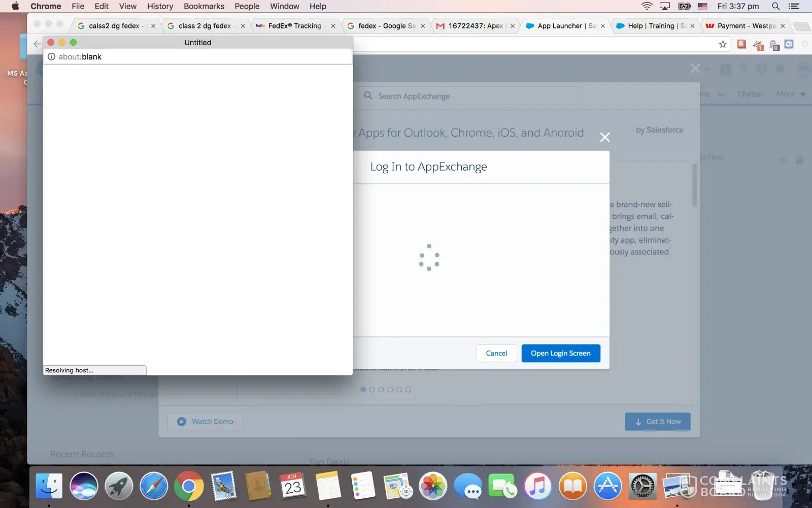Open Contacts book icon in Dock
812x508 pixels.
(258, 486)
